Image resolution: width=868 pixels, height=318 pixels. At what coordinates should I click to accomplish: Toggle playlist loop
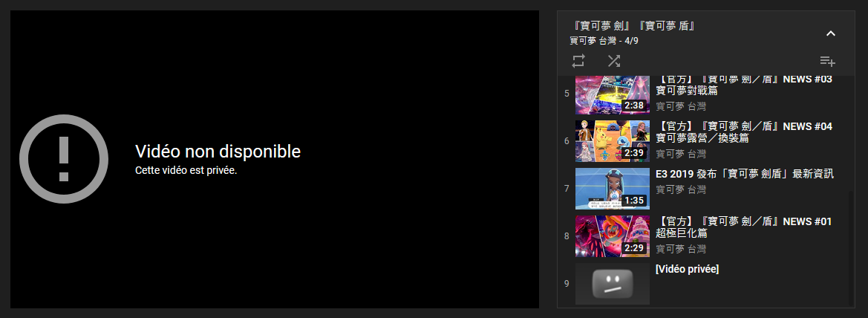[578, 61]
